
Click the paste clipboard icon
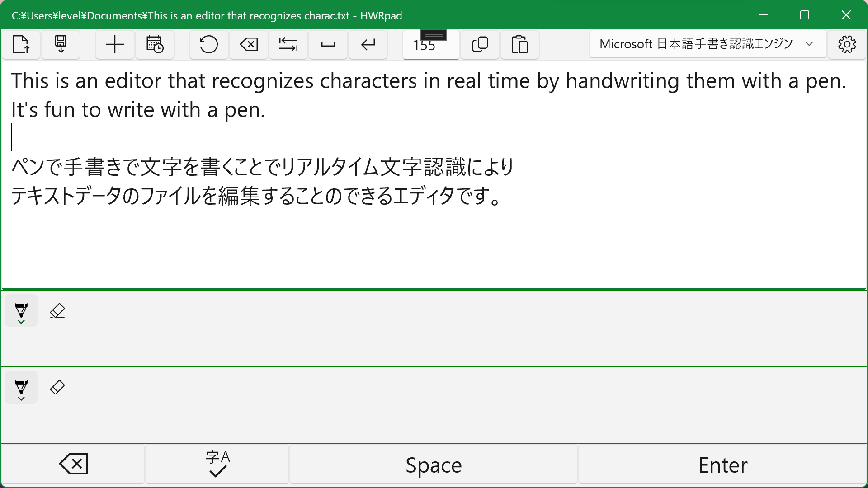pos(519,44)
